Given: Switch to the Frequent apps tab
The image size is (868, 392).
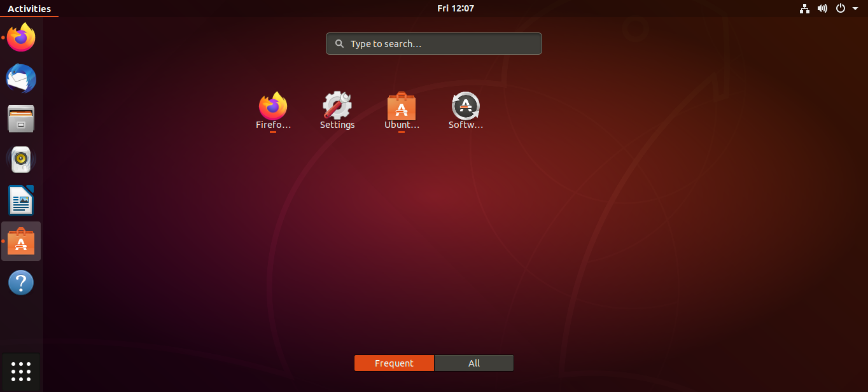Looking at the screenshot, I should 394,363.
